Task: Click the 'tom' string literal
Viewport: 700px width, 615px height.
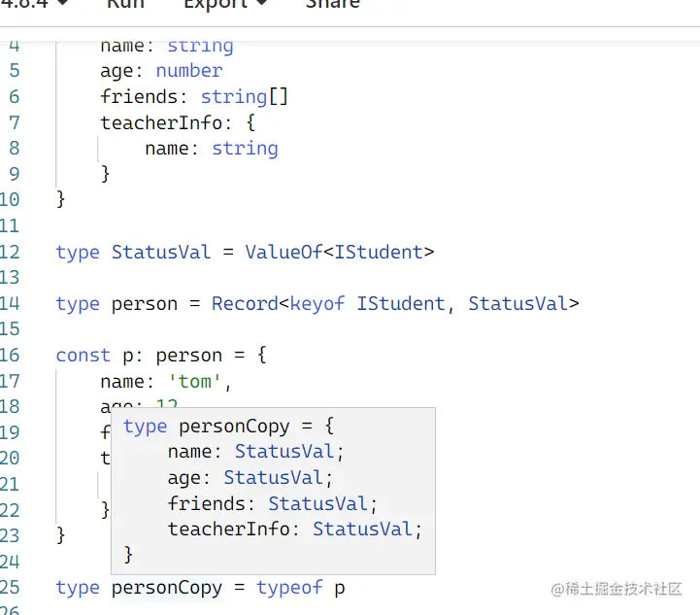Action: pyautogui.click(x=199, y=381)
